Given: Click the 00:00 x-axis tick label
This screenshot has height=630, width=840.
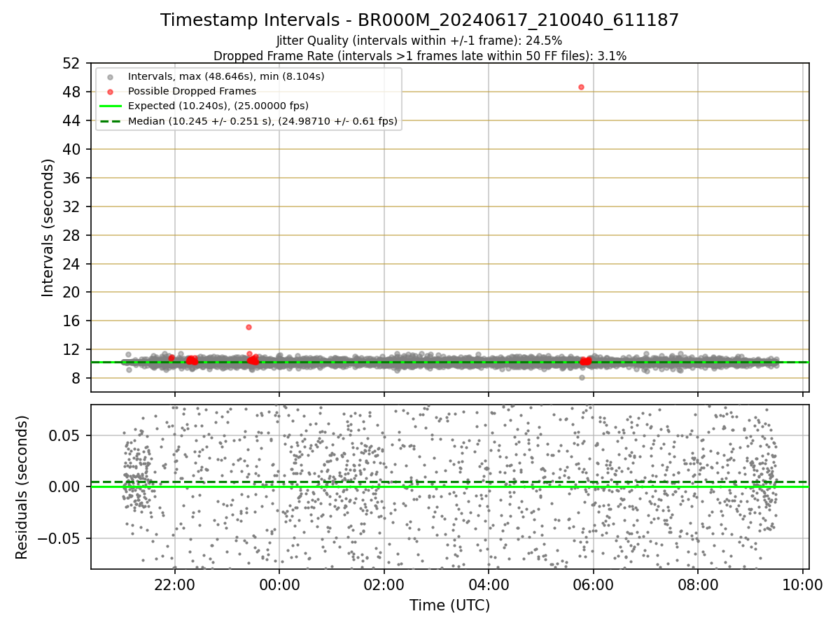Looking at the screenshot, I should click(279, 584).
